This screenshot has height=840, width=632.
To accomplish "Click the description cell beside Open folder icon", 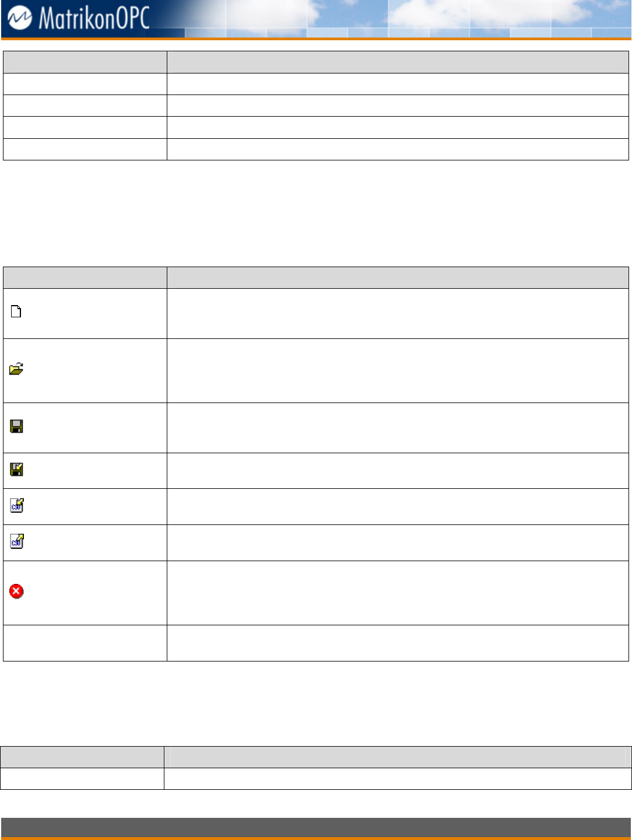I will tap(397, 370).
